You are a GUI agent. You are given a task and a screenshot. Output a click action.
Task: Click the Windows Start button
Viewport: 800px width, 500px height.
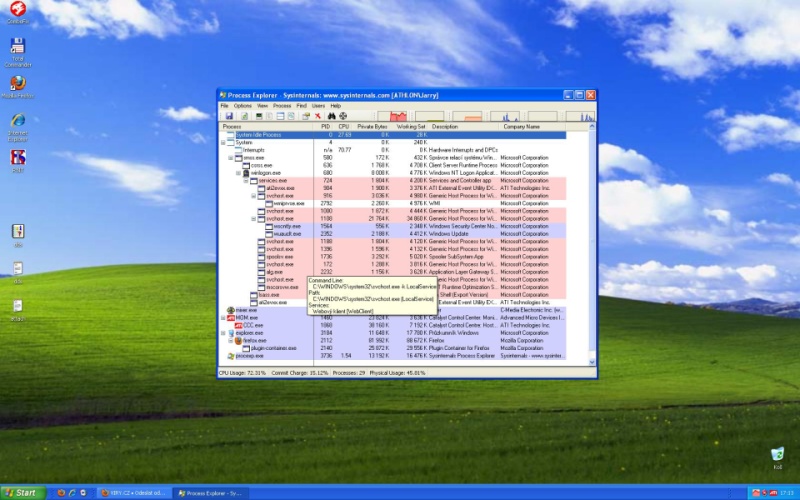[20, 492]
